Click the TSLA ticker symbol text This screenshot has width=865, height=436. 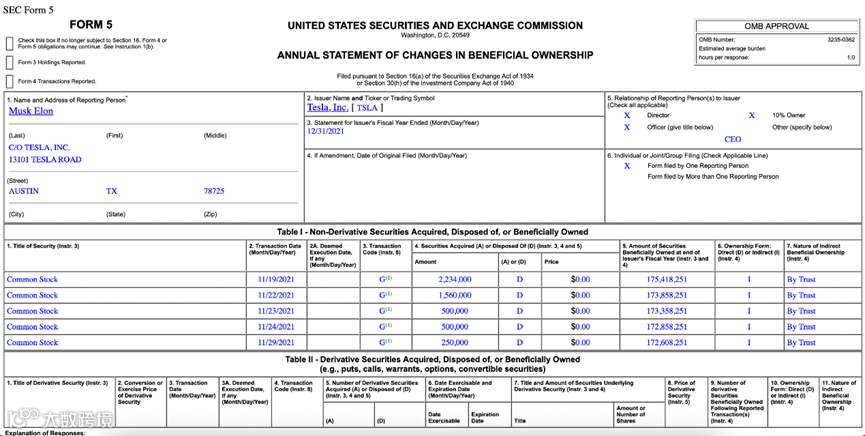[x=367, y=108]
